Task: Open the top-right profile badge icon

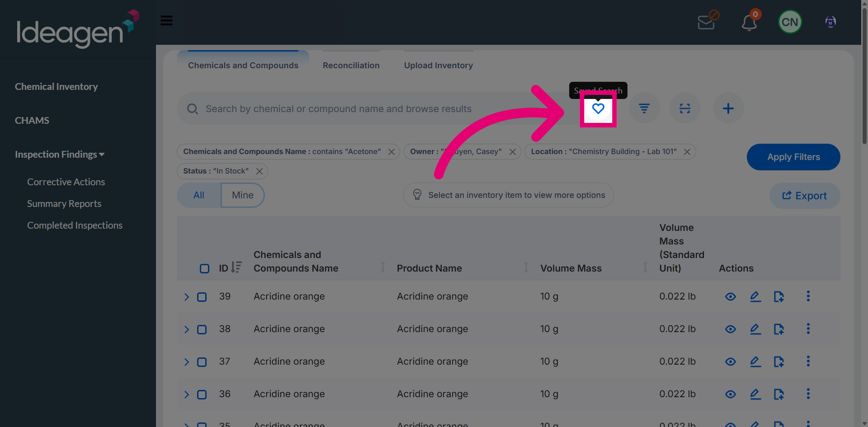Action: tap(830, 22)
